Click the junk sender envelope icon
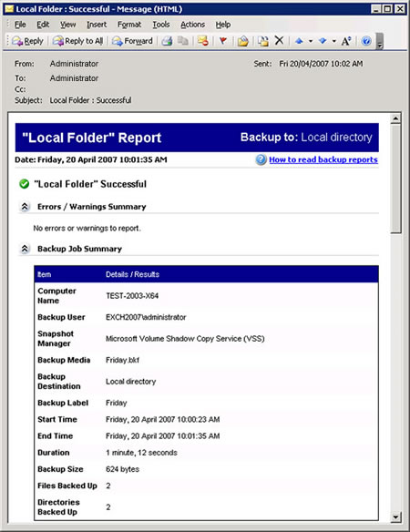Viewport: 410px width, 532px height. tap(203, 41)
